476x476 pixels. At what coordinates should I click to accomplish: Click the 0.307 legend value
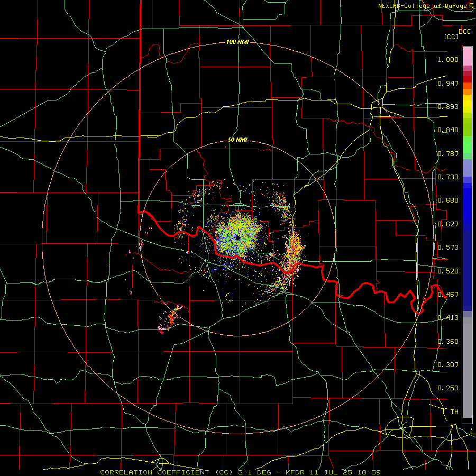[x=448, y=365]
